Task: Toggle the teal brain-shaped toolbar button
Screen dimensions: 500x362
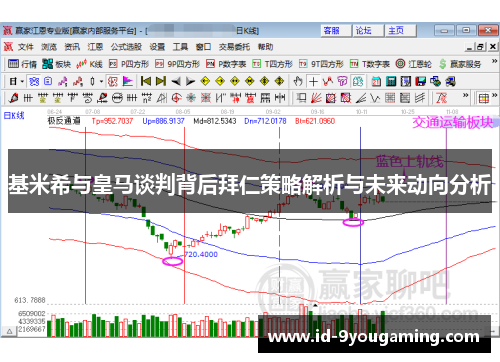Action: pos(358,81)
